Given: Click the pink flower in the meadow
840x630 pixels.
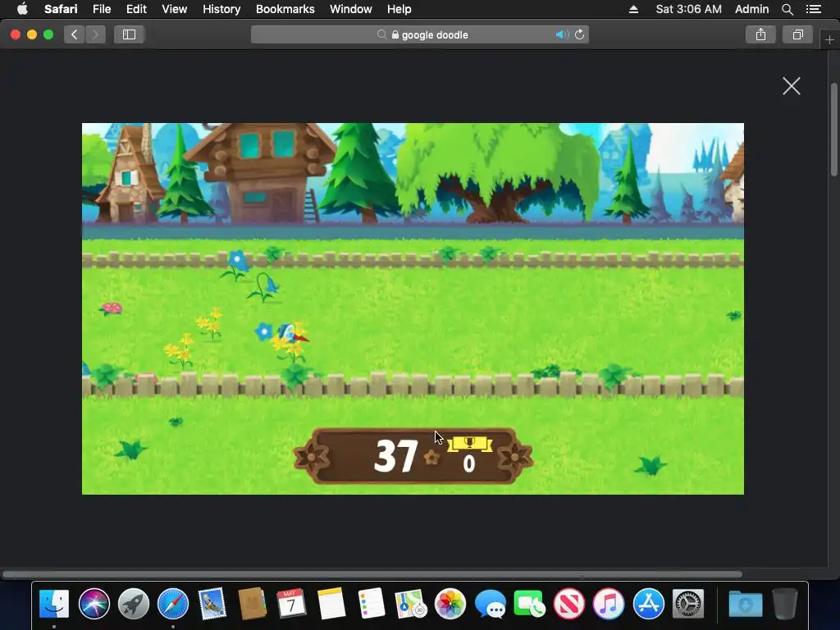Looking at the screenshot, I should [x=112, y=308].
